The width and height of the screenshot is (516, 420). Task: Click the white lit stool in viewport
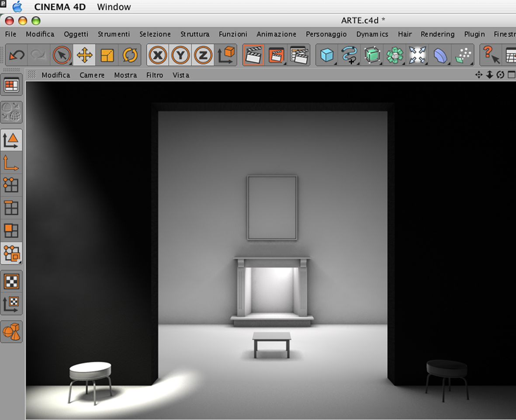pyautogui.click(x=90, y=383)
